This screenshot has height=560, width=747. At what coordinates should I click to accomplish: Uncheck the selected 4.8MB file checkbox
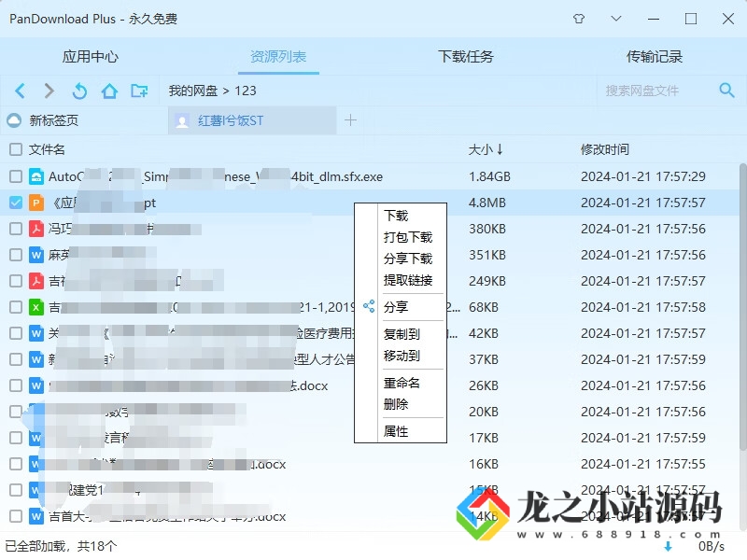16,203
